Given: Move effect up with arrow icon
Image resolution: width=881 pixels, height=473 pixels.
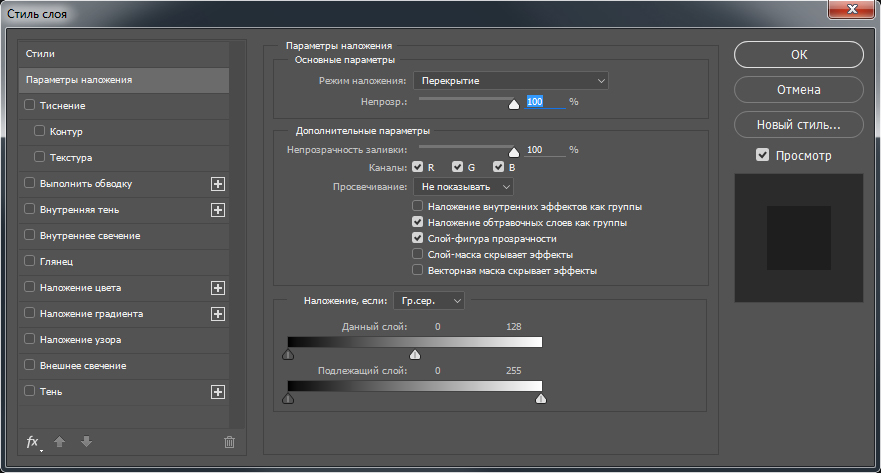Looking at the screenshot, I should click(60, 442).
